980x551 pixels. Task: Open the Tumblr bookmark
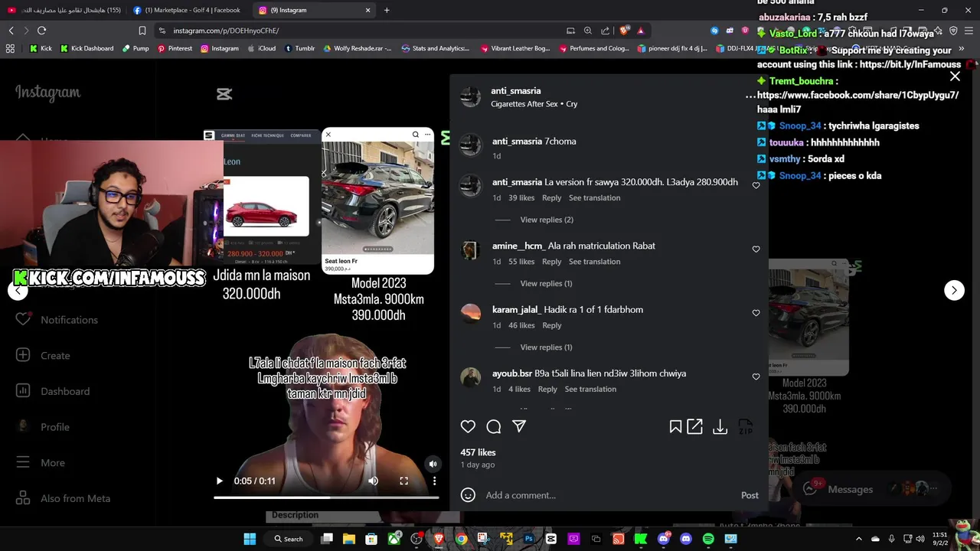click(x=299, y=48)
